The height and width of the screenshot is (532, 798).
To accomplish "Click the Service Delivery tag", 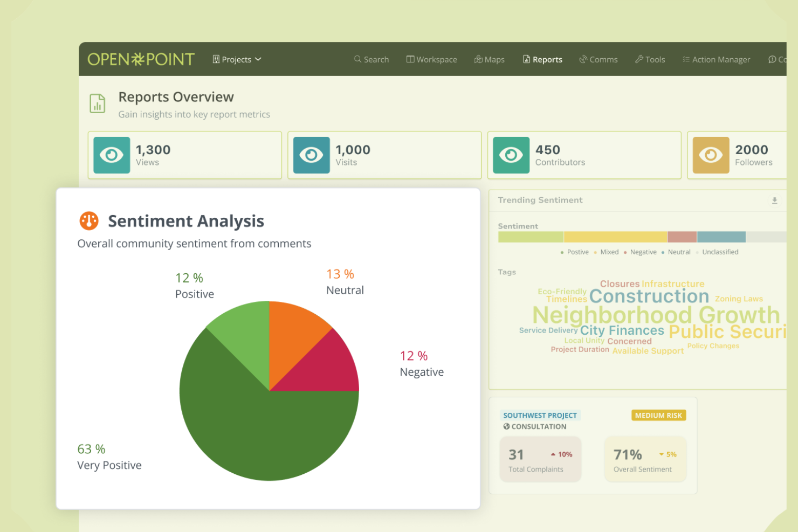I will (548, 330).
